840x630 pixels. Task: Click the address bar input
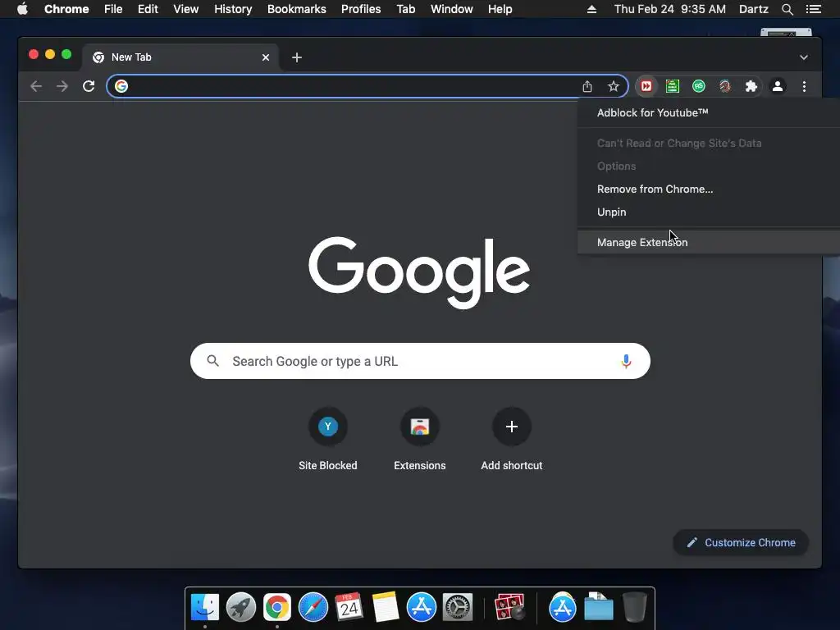[354, 86]
